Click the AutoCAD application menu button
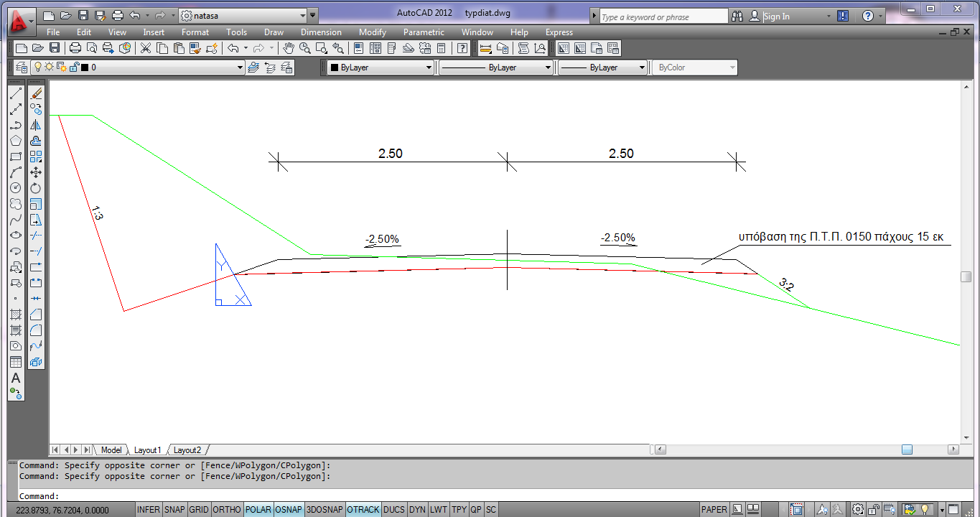The image size is (980, 517). [x=22, y=22]
